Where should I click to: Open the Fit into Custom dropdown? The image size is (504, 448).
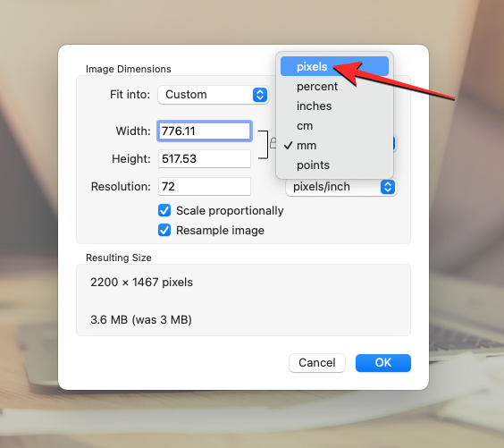pyautogui.click(x=213, y=95)
